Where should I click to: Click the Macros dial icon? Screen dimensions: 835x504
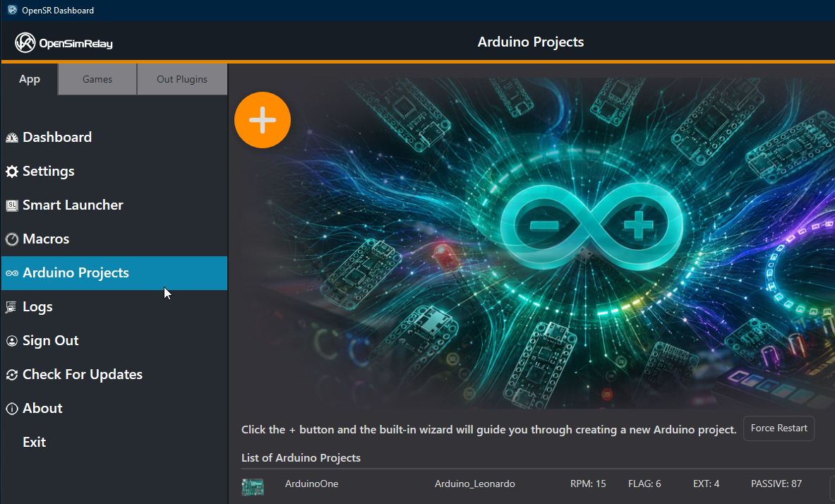(x=12, y=239)
